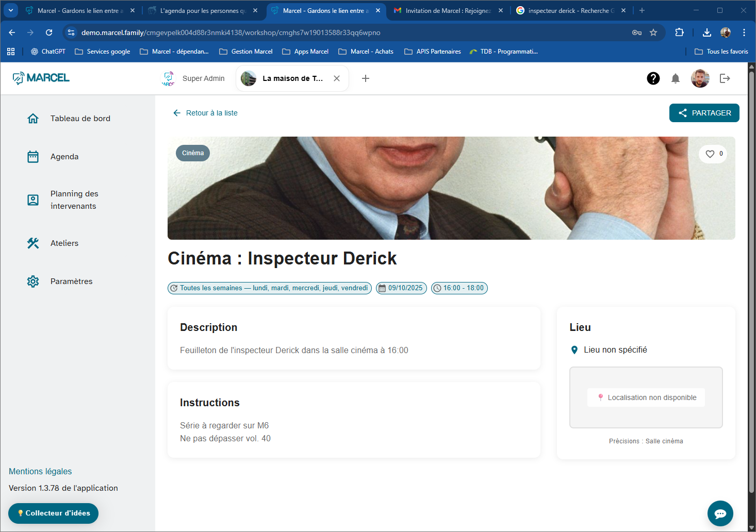Click the help question mark icon
Image resolution: width=756 pixels, height=532 pixels.
click(653, 78)
